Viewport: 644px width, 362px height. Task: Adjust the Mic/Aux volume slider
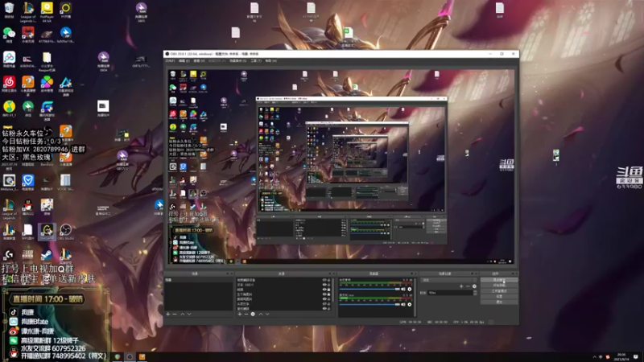[x=369, y=304]
